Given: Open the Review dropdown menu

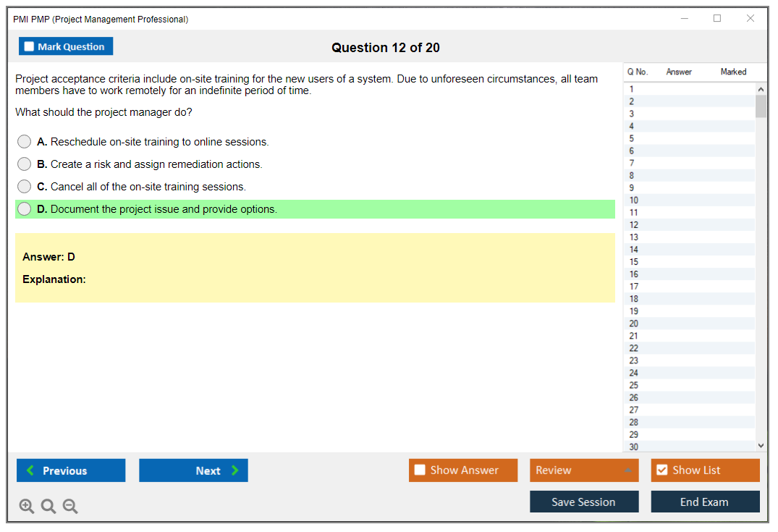Looking at the screenshot, I should [628, 470].
